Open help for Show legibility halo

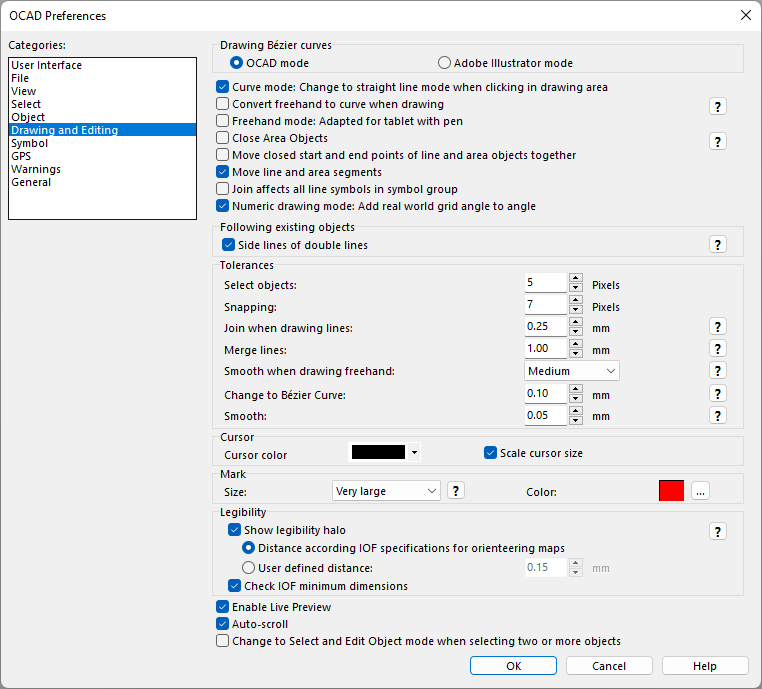717,532
